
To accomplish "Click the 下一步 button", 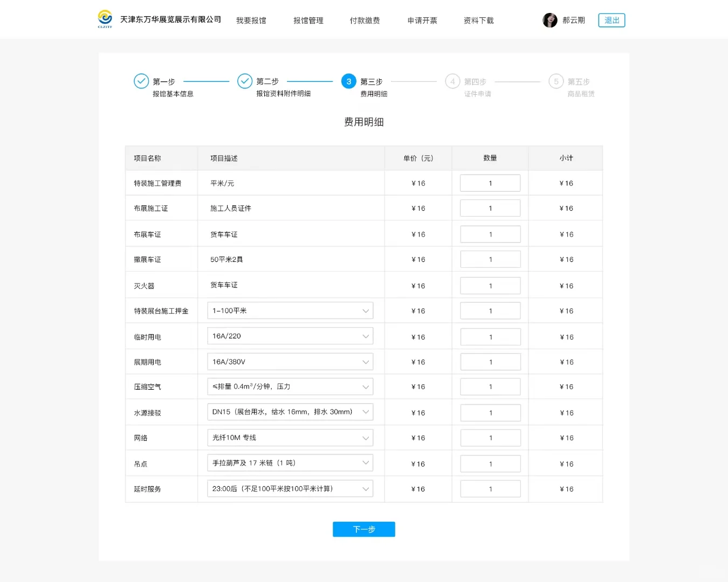I will [363, 529].
